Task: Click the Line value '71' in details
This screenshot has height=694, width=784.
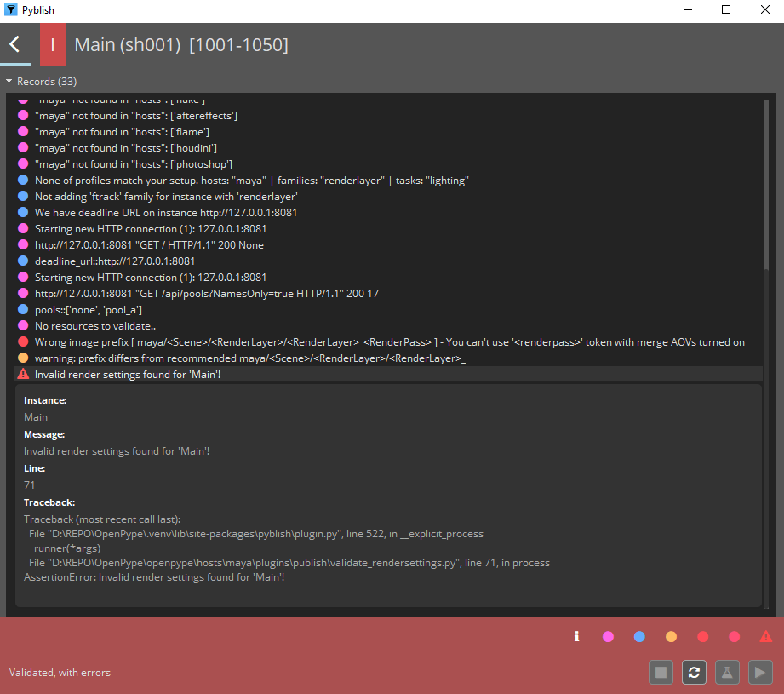Action: pos(30,485)
